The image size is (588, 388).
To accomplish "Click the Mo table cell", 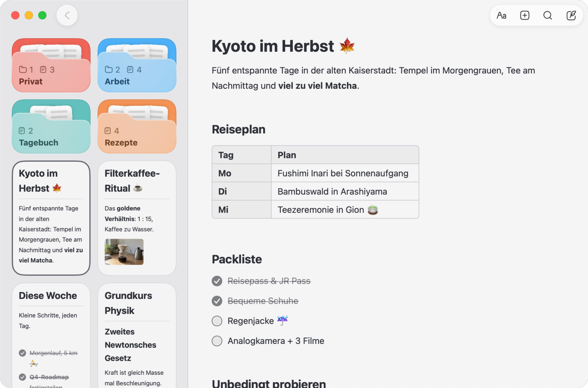I will [242, 173].
